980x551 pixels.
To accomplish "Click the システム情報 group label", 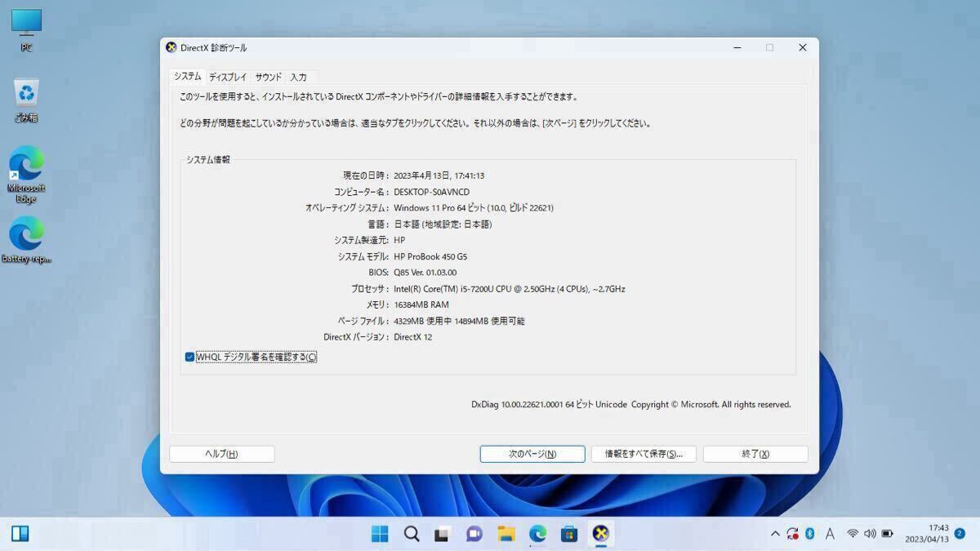I will tap(208, 160).
